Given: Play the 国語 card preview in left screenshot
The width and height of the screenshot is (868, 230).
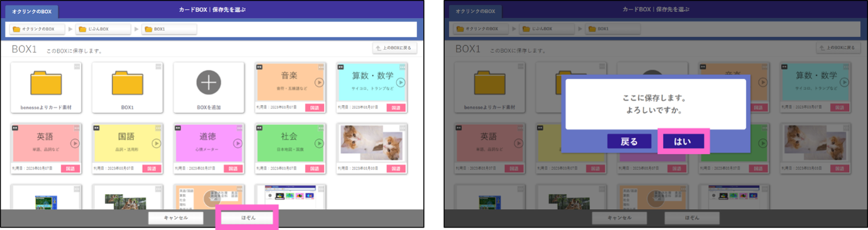Looking at the screenshot, I should pos(157,143).
